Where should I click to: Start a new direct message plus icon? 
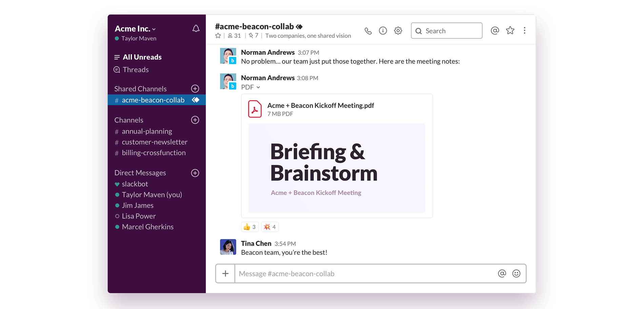195,173
